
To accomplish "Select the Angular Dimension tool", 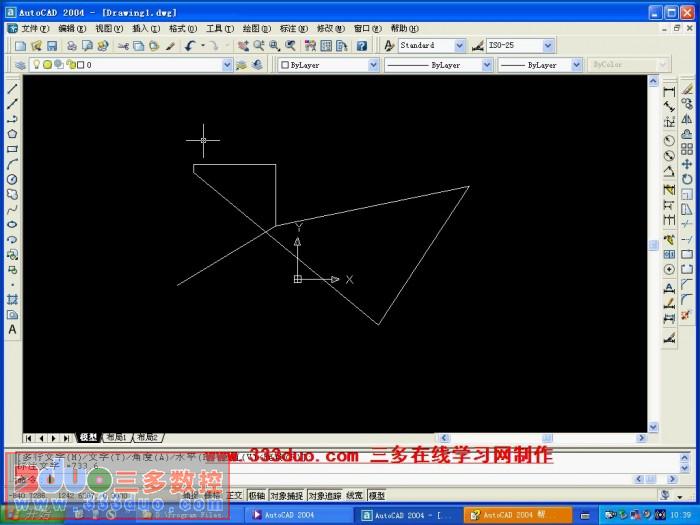I will pos(669,171).
